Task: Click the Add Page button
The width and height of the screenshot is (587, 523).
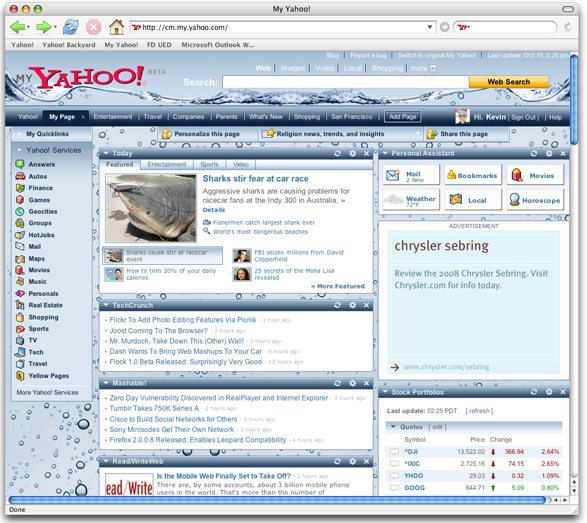Action: (x=402, y=117)
